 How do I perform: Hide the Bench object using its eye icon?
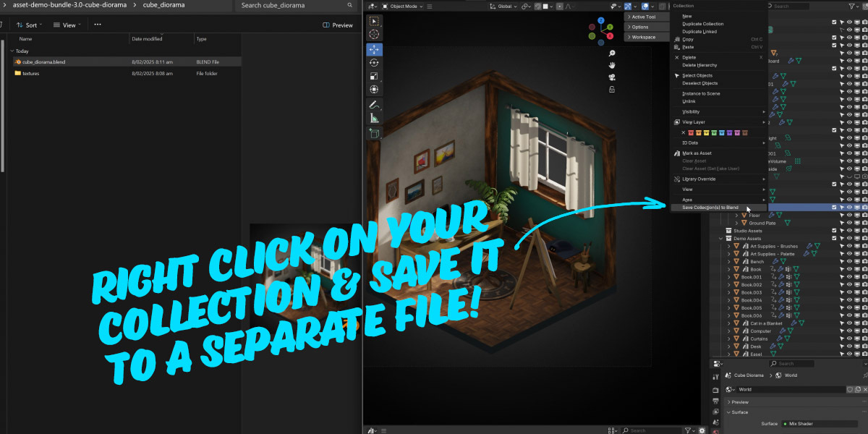tap(850, 262)
